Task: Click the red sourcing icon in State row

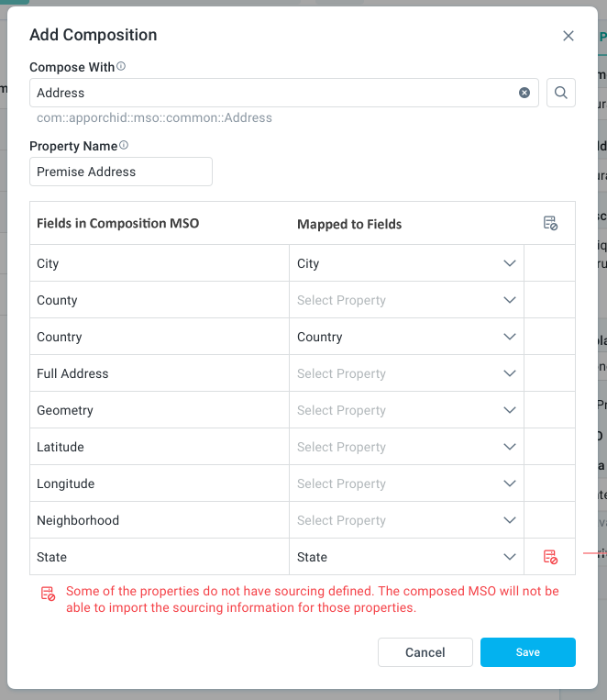Action: [x=550, y=557]
